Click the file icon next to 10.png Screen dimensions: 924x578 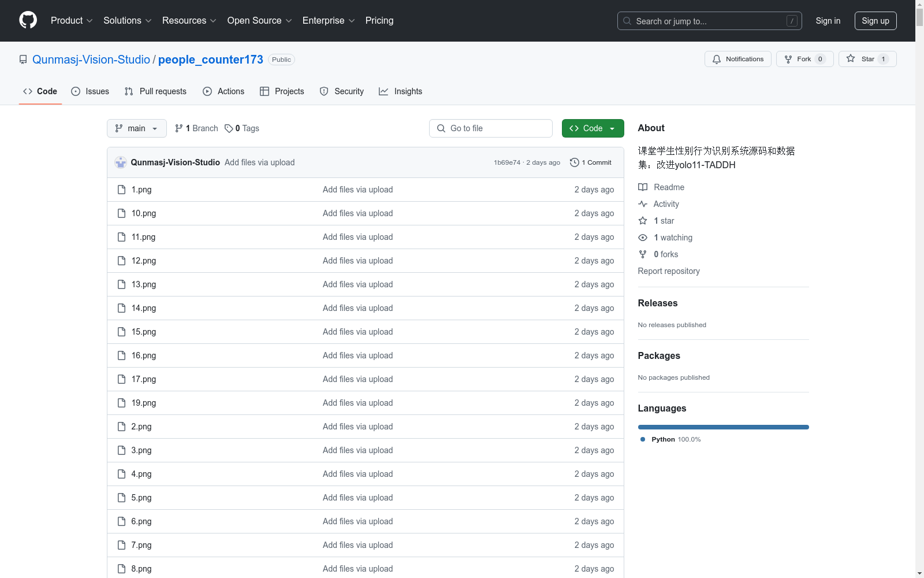click(x=121, y=213)
